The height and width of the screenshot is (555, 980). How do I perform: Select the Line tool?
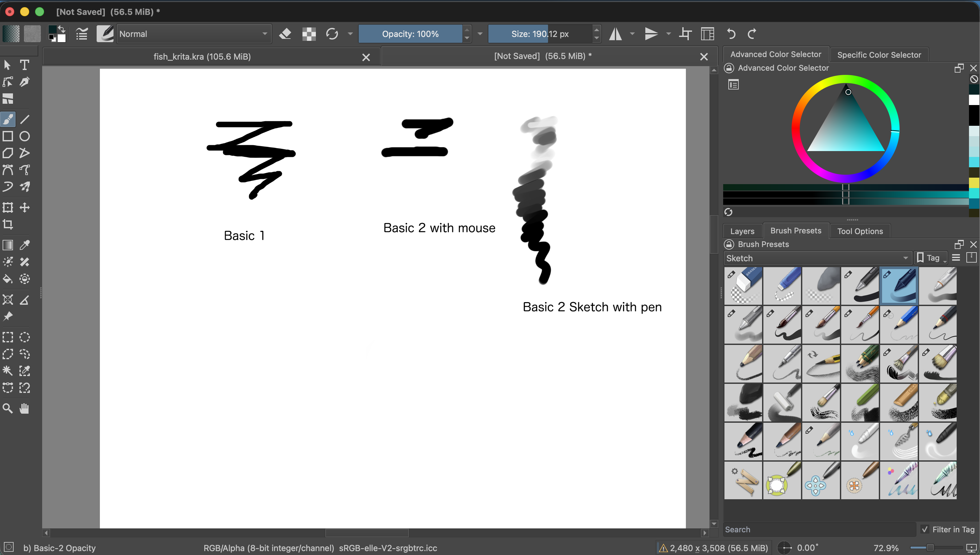pos(25,119)
